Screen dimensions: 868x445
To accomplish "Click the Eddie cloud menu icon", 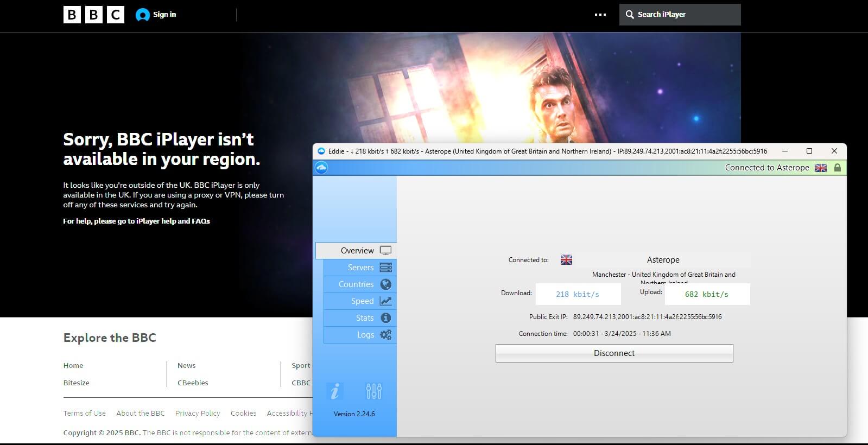I will point(321,168).
